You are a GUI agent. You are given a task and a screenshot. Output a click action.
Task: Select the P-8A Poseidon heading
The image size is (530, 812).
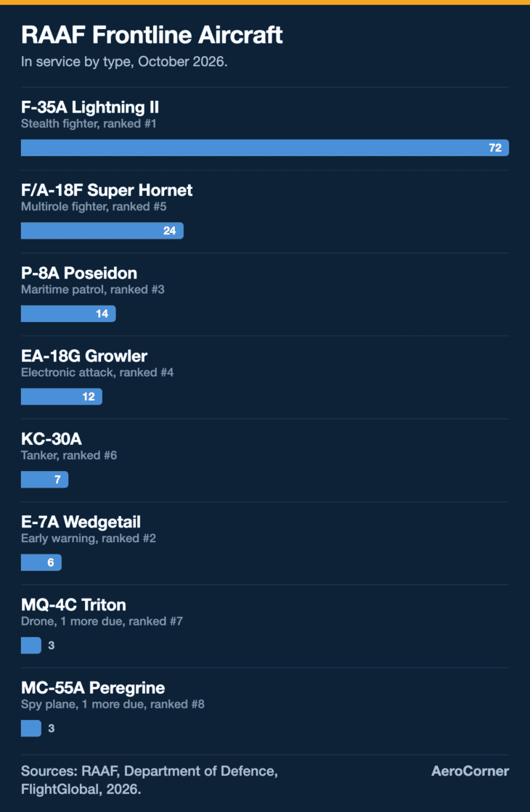[x=79, y=273]
